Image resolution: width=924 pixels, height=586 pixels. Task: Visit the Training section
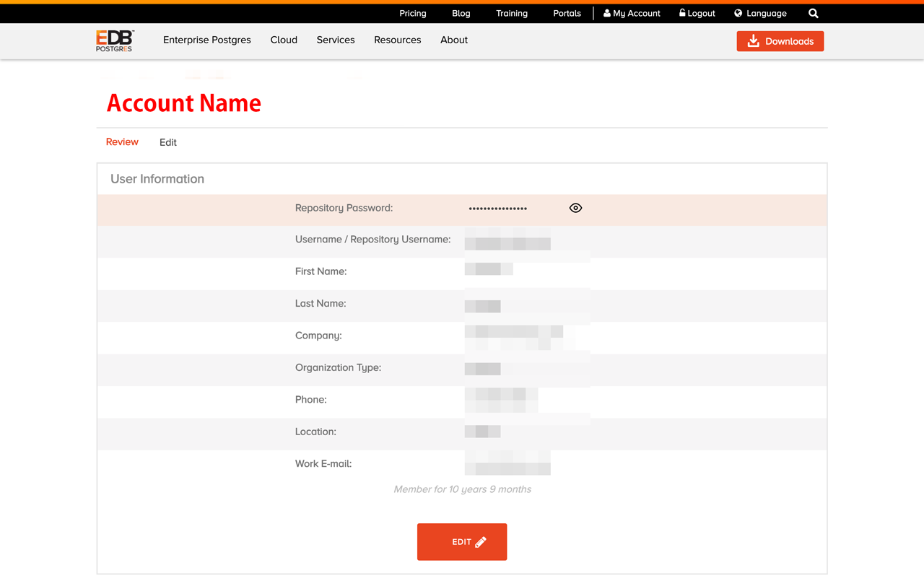pyautogui.click(x=512, y=13)
